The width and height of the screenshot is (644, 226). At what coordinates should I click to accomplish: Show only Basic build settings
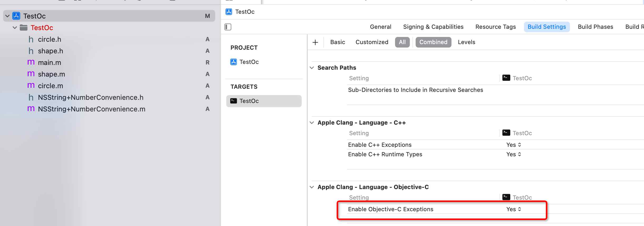338,42
